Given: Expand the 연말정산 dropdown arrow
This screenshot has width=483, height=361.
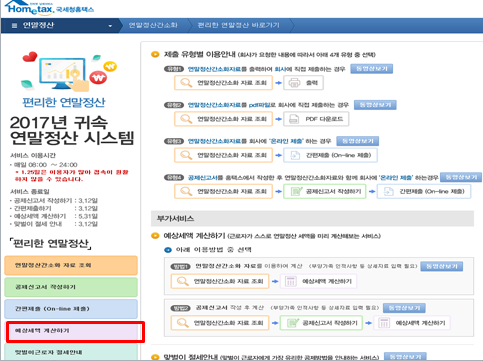Looking at the screenshot, I should point(110,26).
